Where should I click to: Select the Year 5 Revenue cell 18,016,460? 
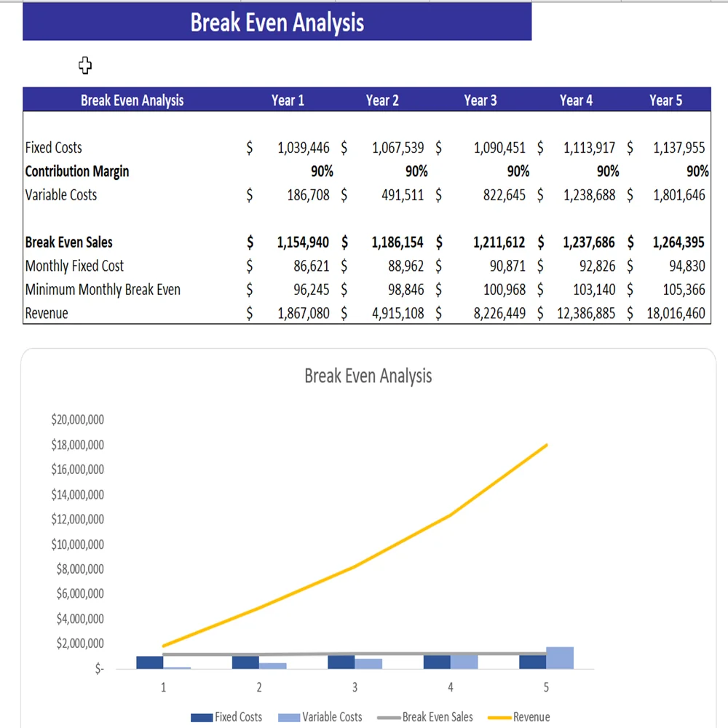676,314
